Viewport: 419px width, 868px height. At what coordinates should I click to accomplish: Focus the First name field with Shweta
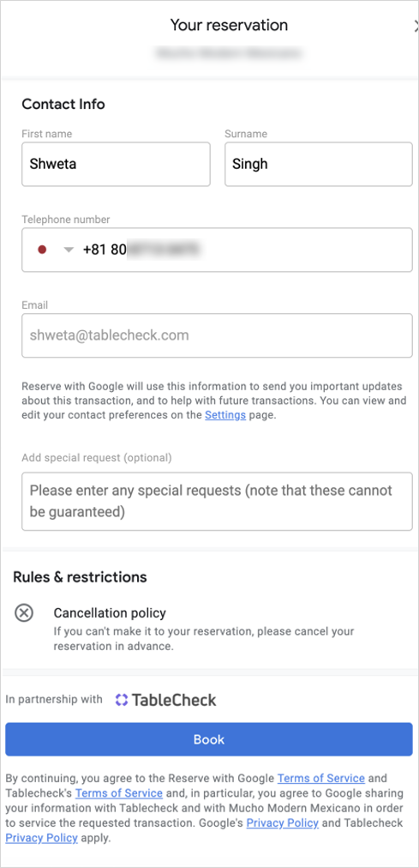(116, 165)
